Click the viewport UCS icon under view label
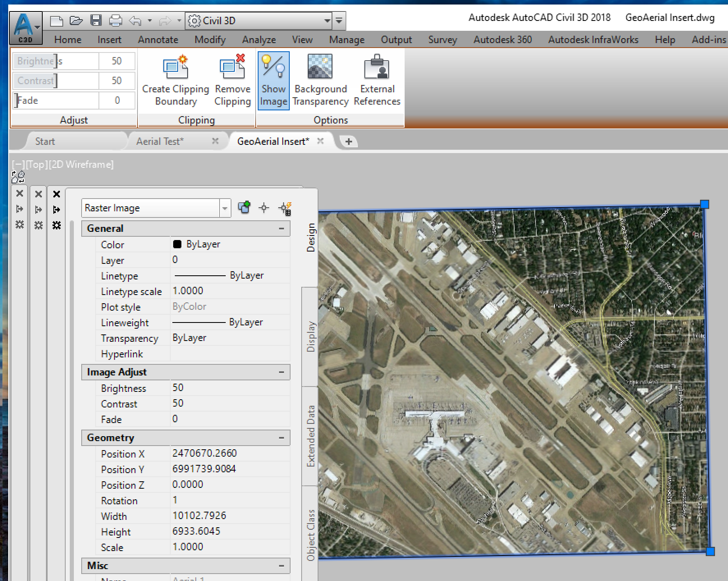Viewport: 728px width, 581px height. [18, 177]
